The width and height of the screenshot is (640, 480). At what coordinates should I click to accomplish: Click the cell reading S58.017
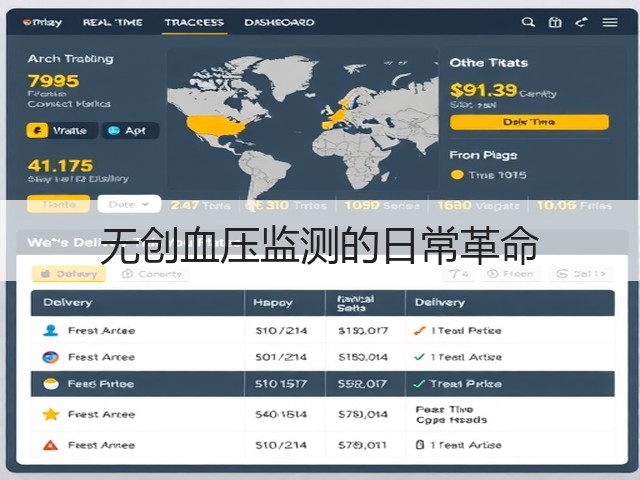point(365,384)
